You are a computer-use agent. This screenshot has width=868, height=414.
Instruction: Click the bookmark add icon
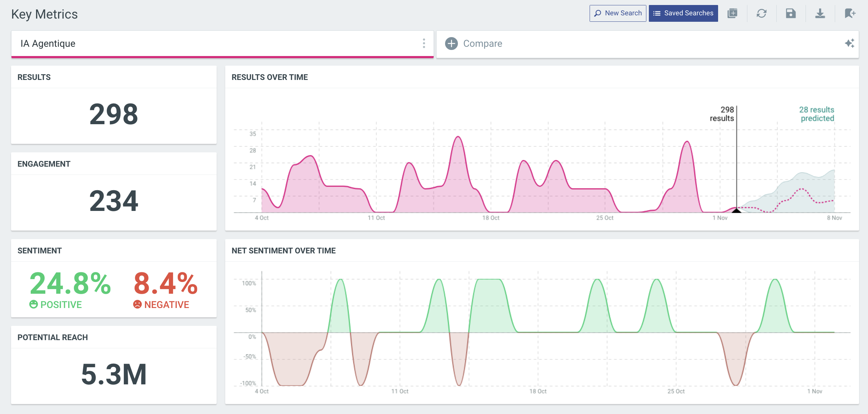(x=850, y=14)
